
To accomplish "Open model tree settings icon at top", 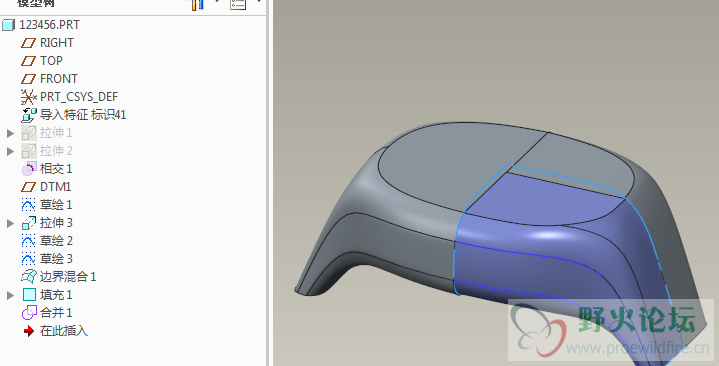I will (x=238, y=4).
